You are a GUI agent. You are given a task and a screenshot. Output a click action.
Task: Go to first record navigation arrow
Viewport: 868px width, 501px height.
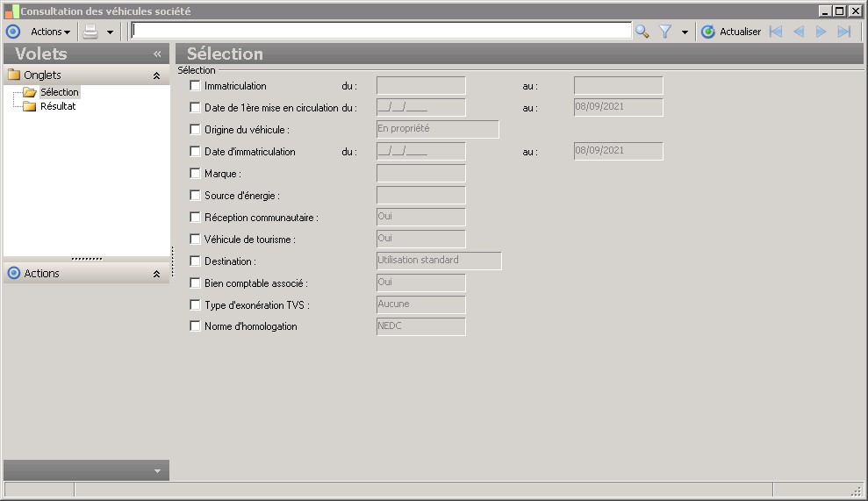tap(776, 32)
